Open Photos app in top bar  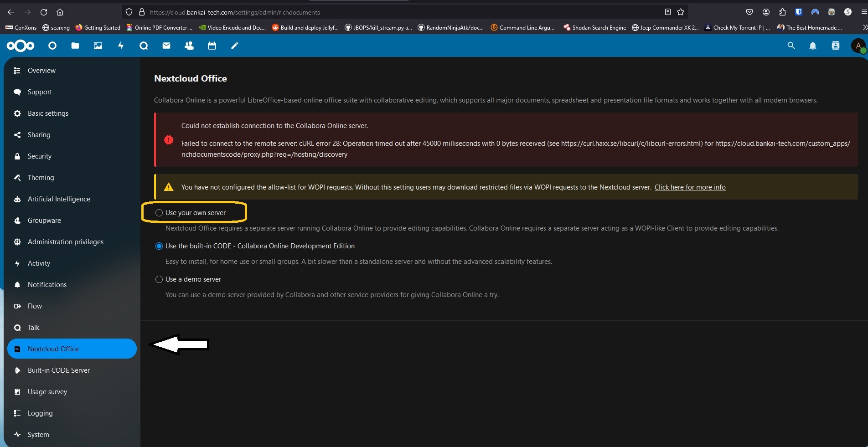tap(98, 46)
